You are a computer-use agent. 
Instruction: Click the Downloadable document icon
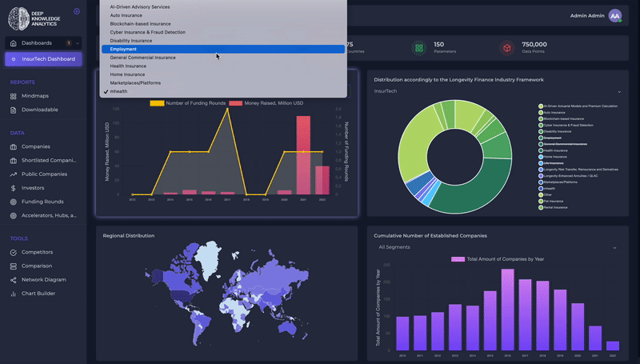click(13, 110)
